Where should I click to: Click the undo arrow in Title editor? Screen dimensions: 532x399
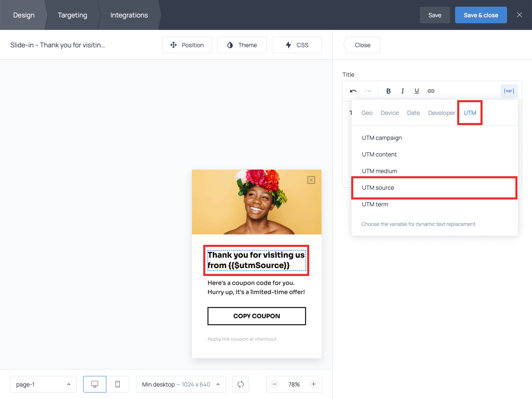[x=353, y=91]
